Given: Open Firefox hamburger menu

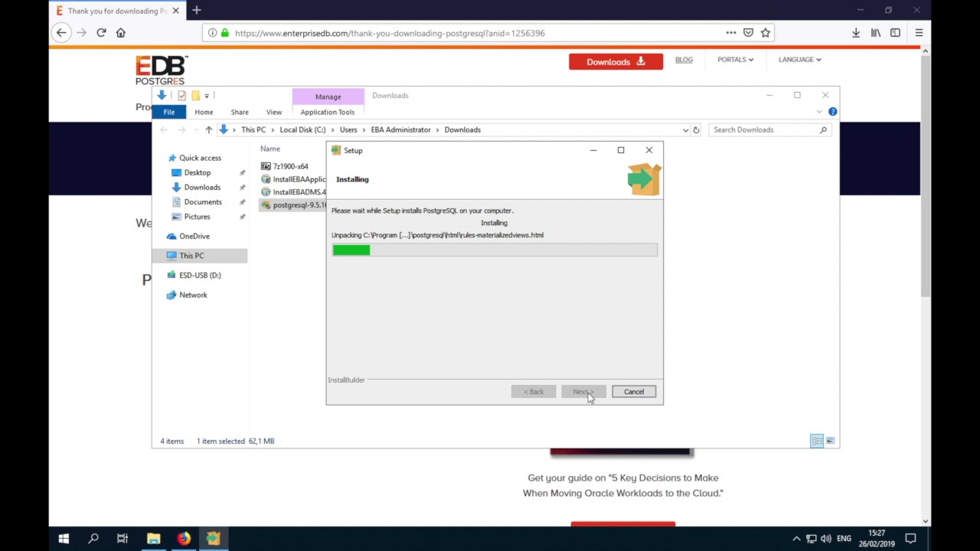Looking at the screenshot, I should tap(919, 33).
